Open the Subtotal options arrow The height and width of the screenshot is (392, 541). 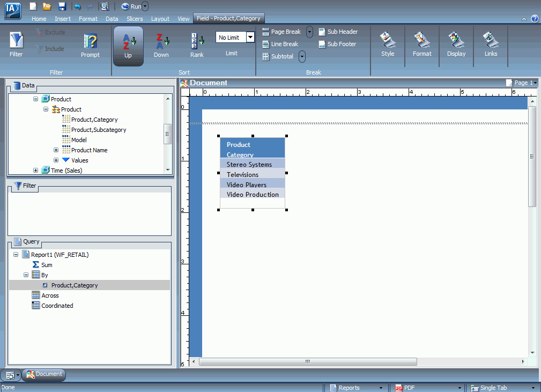302,56
